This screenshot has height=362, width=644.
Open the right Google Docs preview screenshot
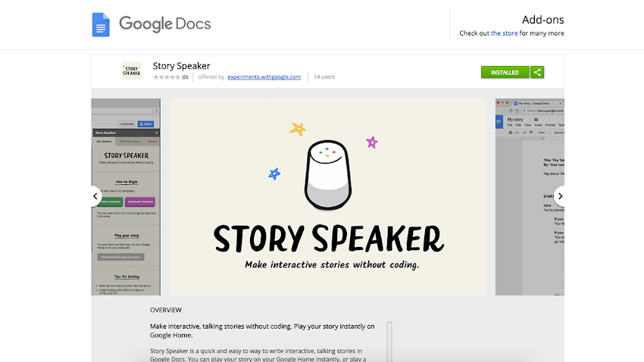[530, 197]
